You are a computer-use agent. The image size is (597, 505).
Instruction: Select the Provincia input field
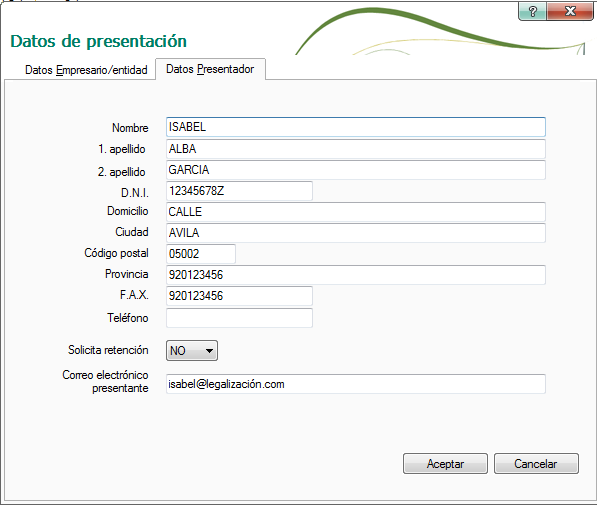356,275
